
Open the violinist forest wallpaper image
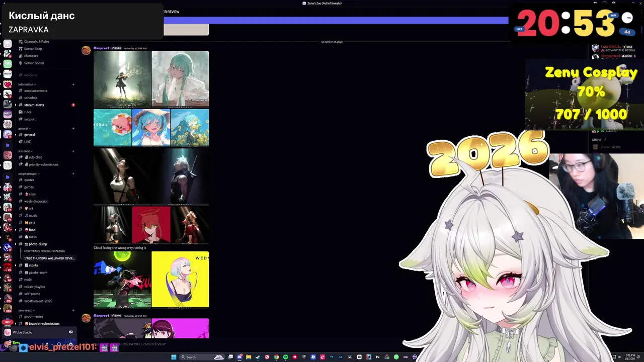(x=122, y=79)
